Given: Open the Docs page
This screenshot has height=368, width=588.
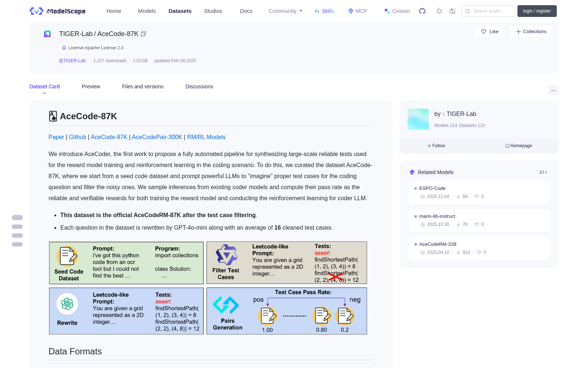Looking at the screenshot, I should [246, 11].
